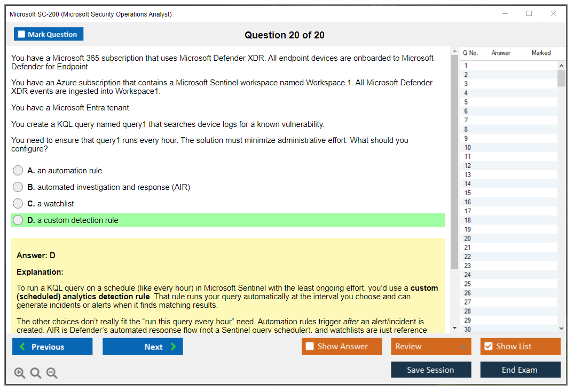Click the Save Session button
The width and height of the screenshot is (574, 392).
430,370
